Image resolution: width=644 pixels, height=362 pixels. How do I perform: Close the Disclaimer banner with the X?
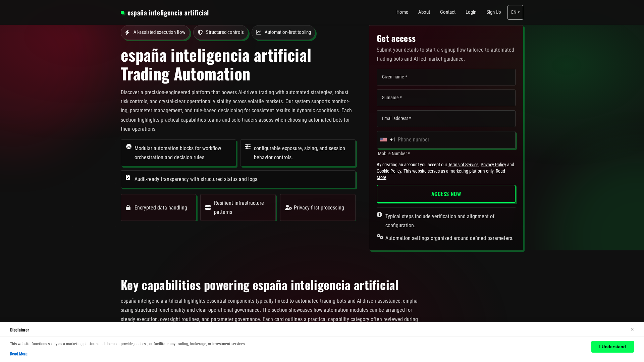[x=632, y=329]
